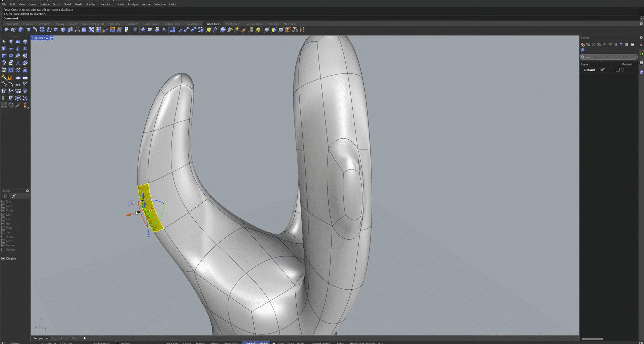Open the Layers panel gear options menu
Screen dimensions: 644x344
click(641, 38)
